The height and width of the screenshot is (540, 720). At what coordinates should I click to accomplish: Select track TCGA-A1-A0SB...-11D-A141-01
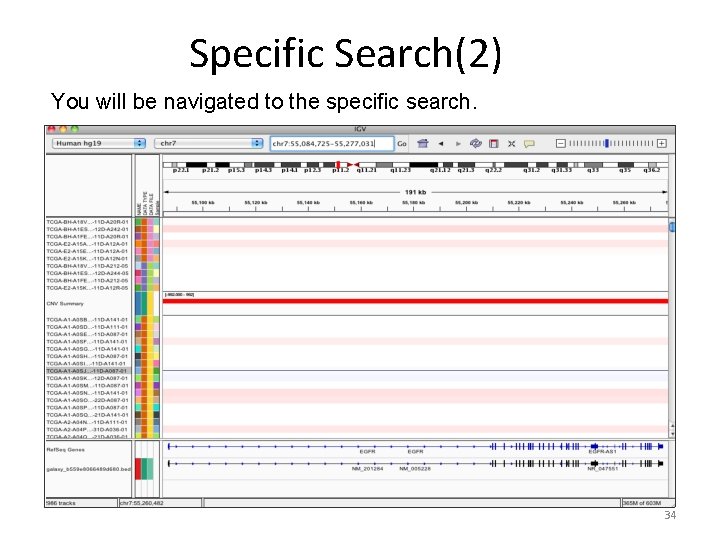(87, 319)
